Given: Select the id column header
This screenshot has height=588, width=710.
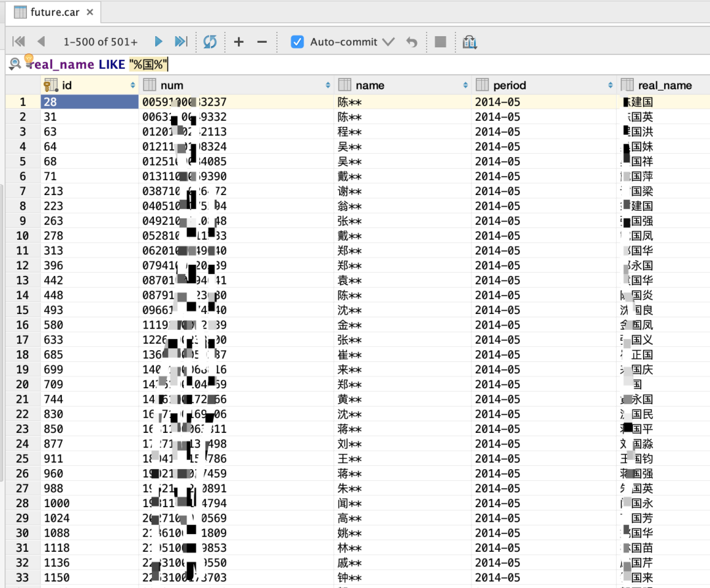Looking at the screenshot, I should (89, 85).
